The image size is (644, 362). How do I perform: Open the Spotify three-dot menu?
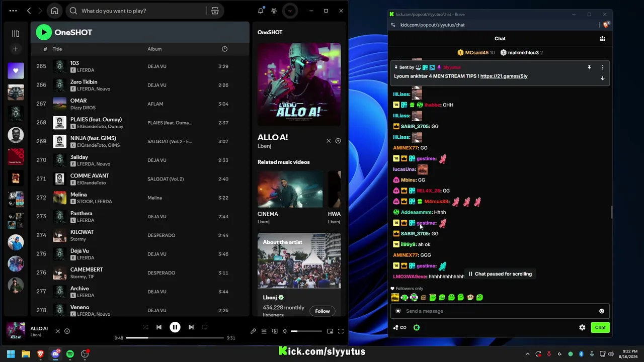tap(13, 11)
